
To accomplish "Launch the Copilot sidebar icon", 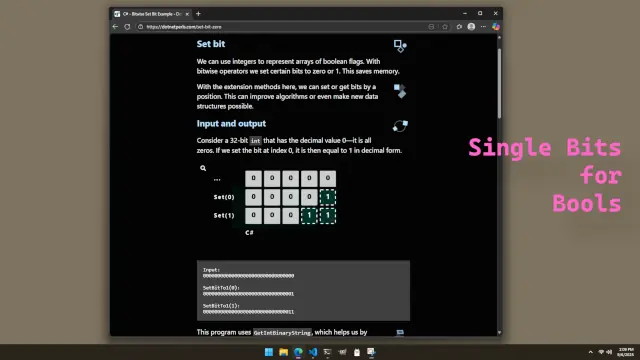I will pos(496,27).
